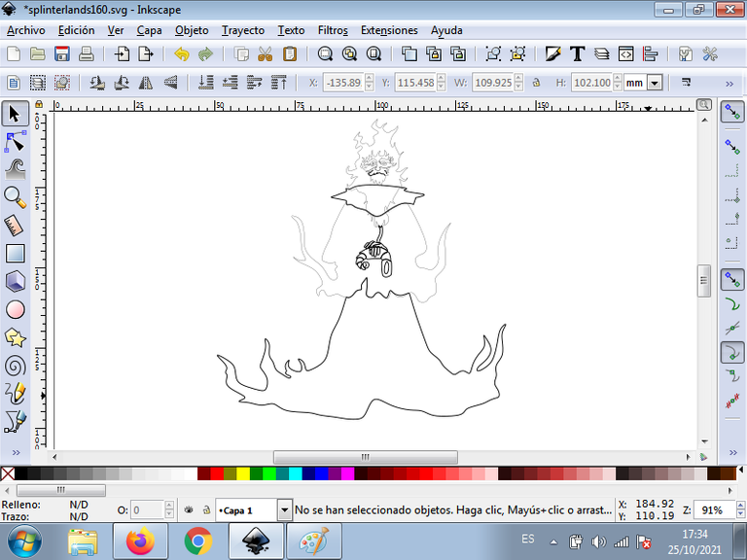
Task: Open Firefox from taskbar
Action: [x=140, y=542]
